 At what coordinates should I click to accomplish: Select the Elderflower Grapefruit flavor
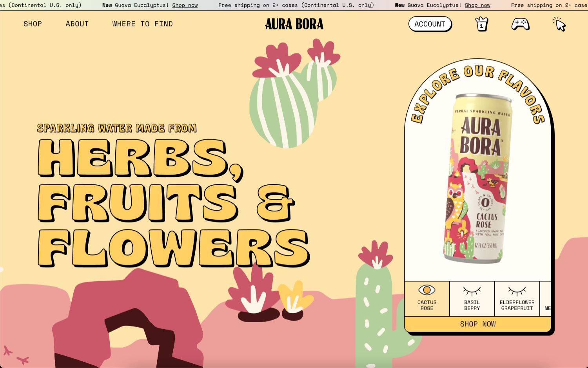click(517, 299)
